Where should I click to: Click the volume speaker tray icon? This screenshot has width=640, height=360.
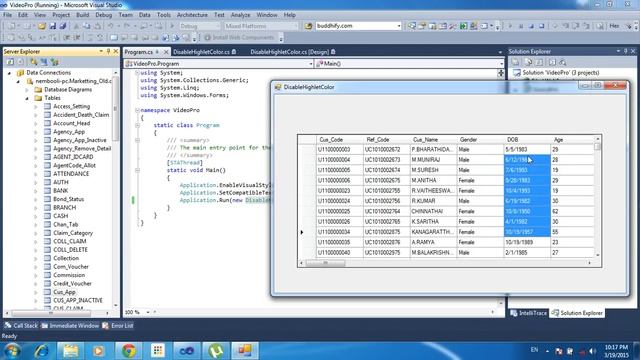[x=592, y=351]
